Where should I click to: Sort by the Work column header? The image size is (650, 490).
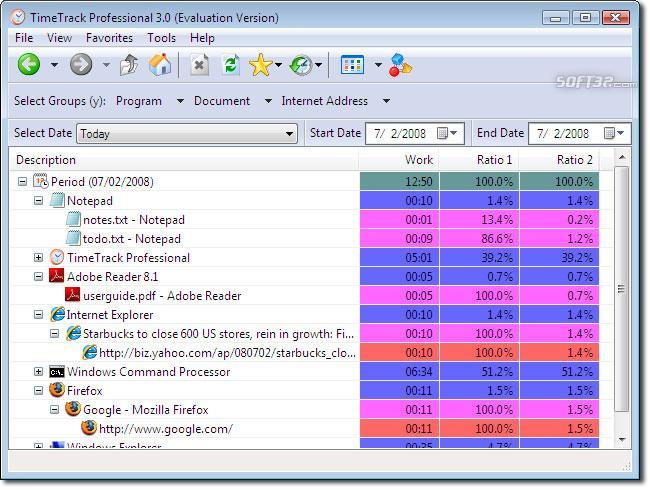click(399, 160)
